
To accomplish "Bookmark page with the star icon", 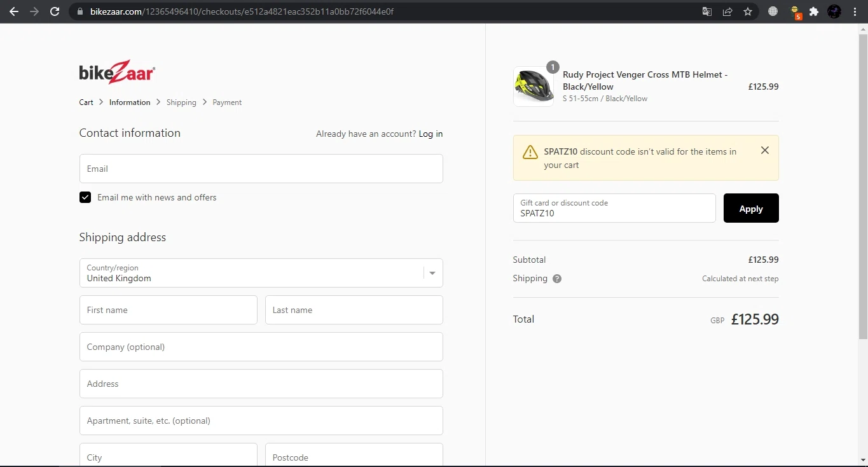I will [748, 11].
